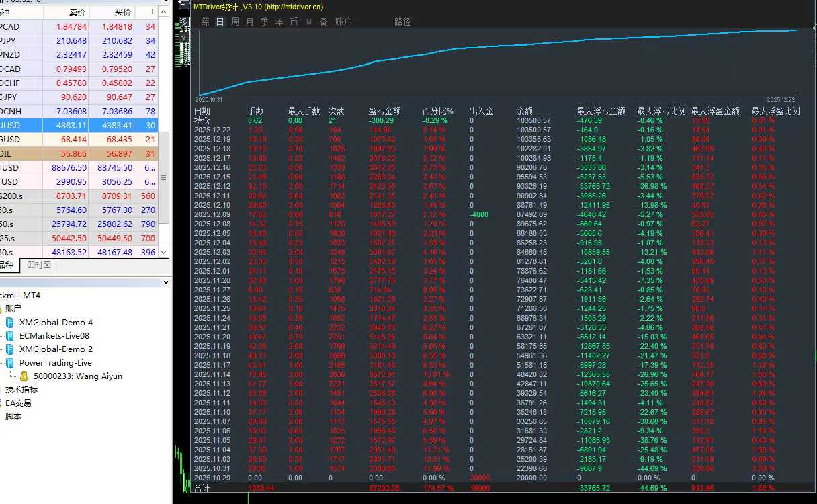The image size is (817, 504).
Task: Click the 路径 button in MTDriver toolbar
Action: [x=402, y=22]
